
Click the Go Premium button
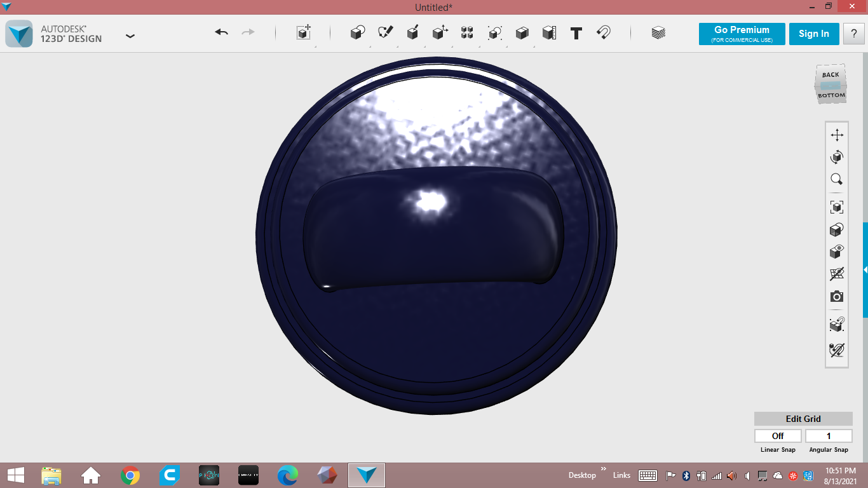pyautogui.click(x=742, y=34)
